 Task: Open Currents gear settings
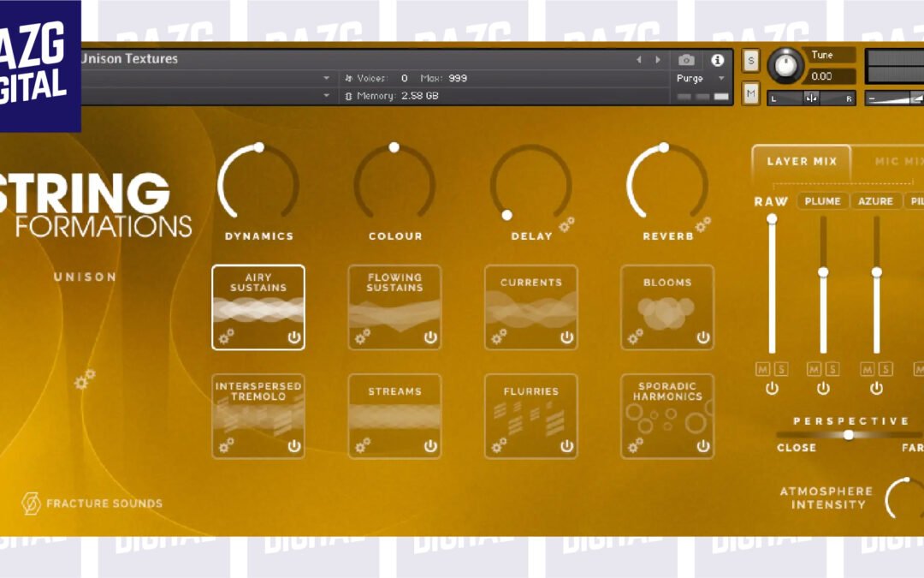pyautogui.click(x=499, y=337)
